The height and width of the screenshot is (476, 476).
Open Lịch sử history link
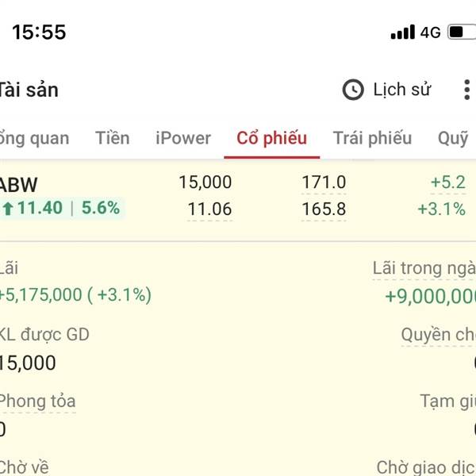coord(401,90)
